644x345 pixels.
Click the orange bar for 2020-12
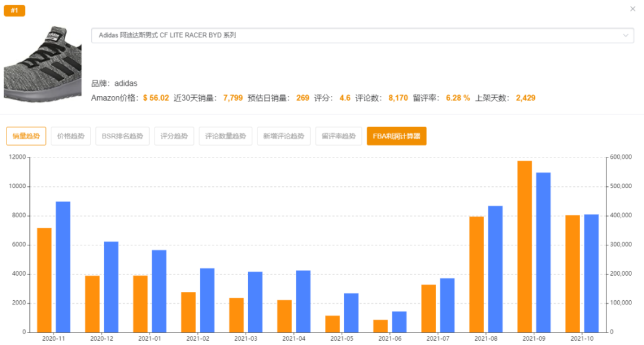tap(92, 304)
